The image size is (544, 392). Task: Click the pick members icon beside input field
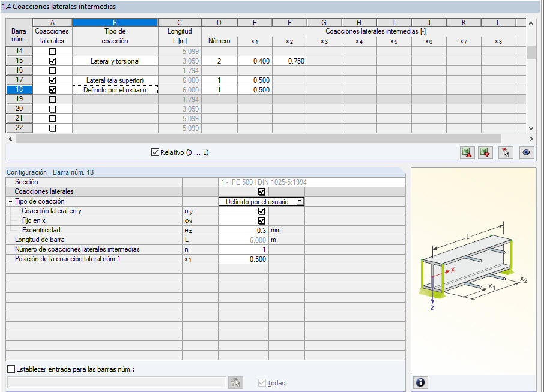(235, 382)
